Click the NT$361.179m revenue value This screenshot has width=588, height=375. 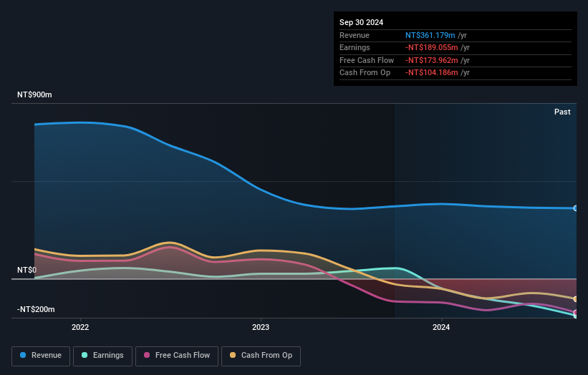[430, 35]
